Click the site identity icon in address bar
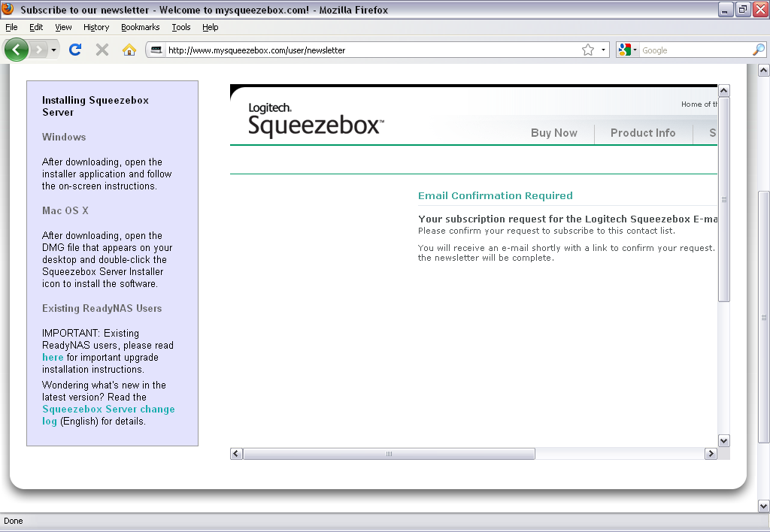 coord(156,50)
